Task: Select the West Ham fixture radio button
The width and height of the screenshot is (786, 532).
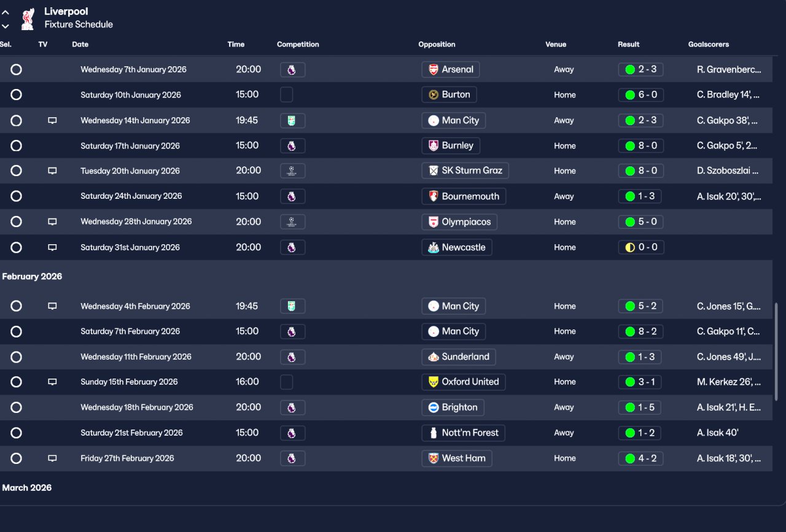Action: (x=17, y=458)
